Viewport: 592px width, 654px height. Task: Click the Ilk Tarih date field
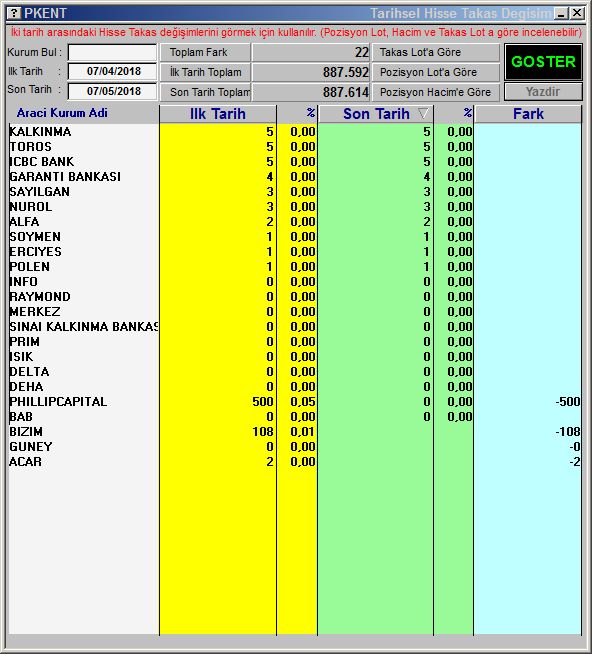(112, 71)
